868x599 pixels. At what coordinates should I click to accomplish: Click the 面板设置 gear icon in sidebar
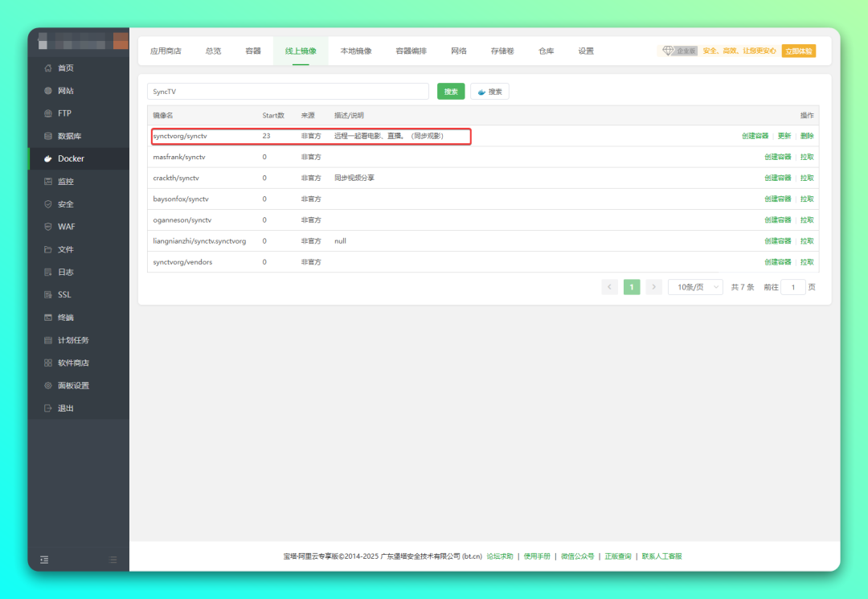(x=48, y=385)
